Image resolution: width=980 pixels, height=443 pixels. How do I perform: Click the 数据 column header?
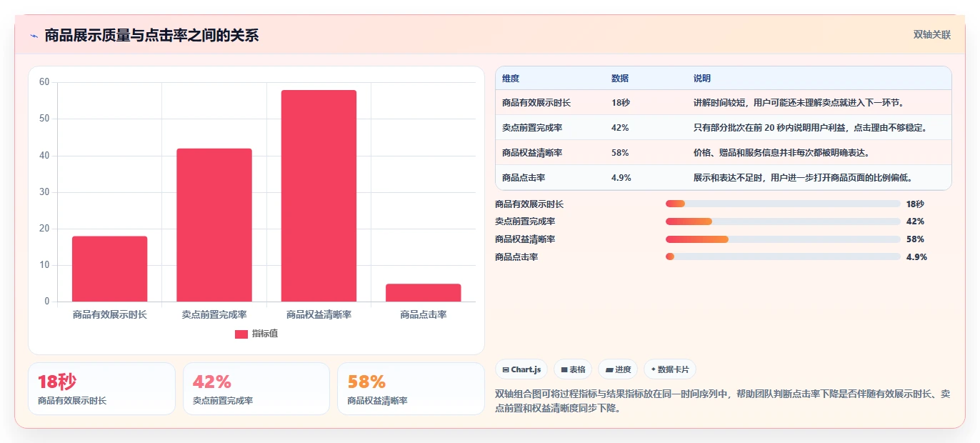(620, 78)
